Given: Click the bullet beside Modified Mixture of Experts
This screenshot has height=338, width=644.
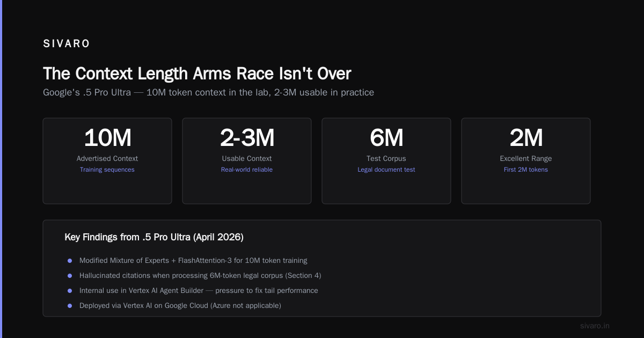Looking at the screenshot, I should click(69, 261).
